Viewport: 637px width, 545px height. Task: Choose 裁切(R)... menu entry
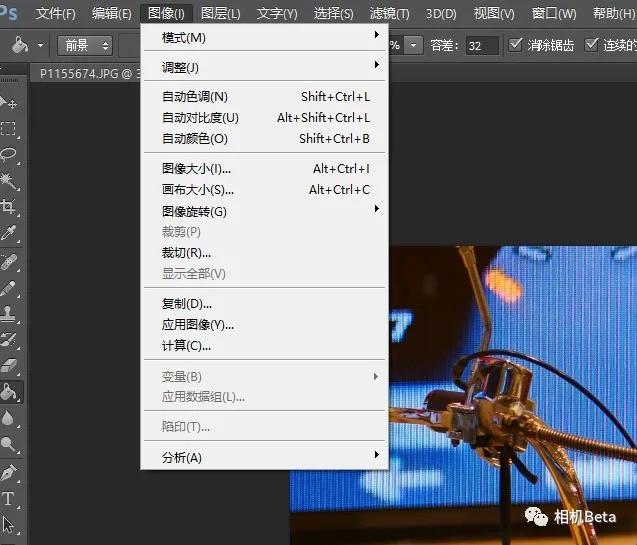pos(264,253)
